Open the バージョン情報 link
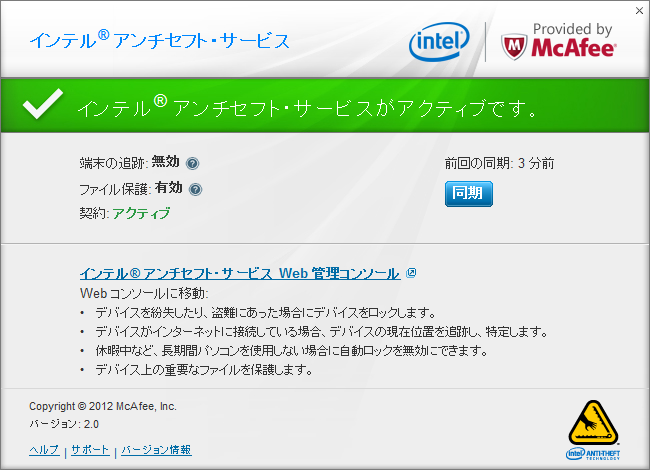This screenshot has width=650, height=470. [x=156, y=450]
